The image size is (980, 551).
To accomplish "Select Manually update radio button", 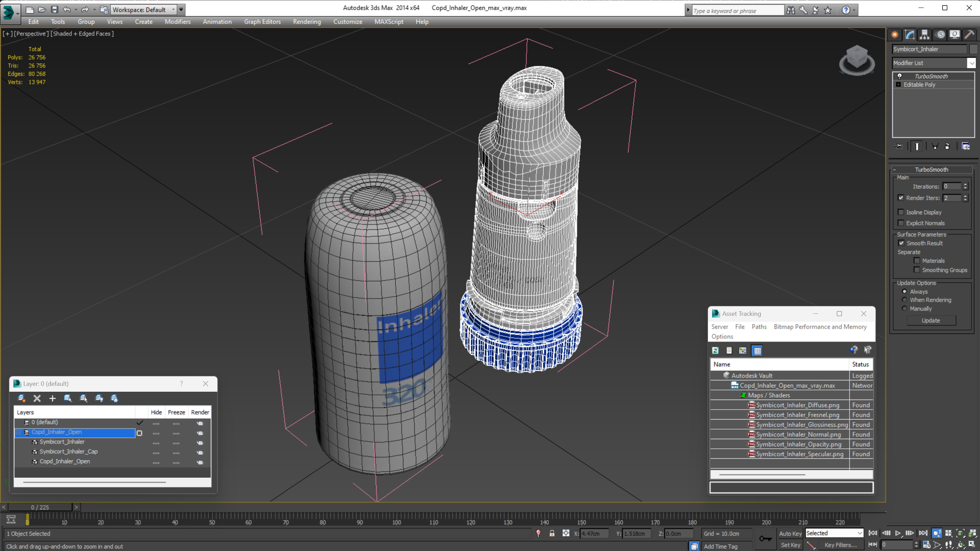I will pos(904,308).
